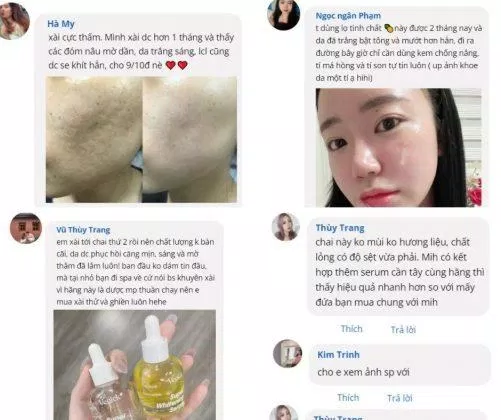Reply to Thùy Trang via Trả lời
501x420 pixels.
(x=403, y=330)
